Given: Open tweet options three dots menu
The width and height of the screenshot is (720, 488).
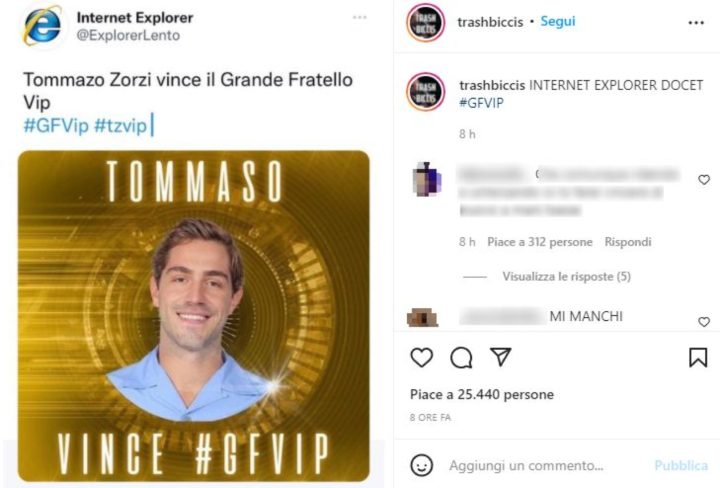Looking at the screenshot, I should [x=360, y=17].
